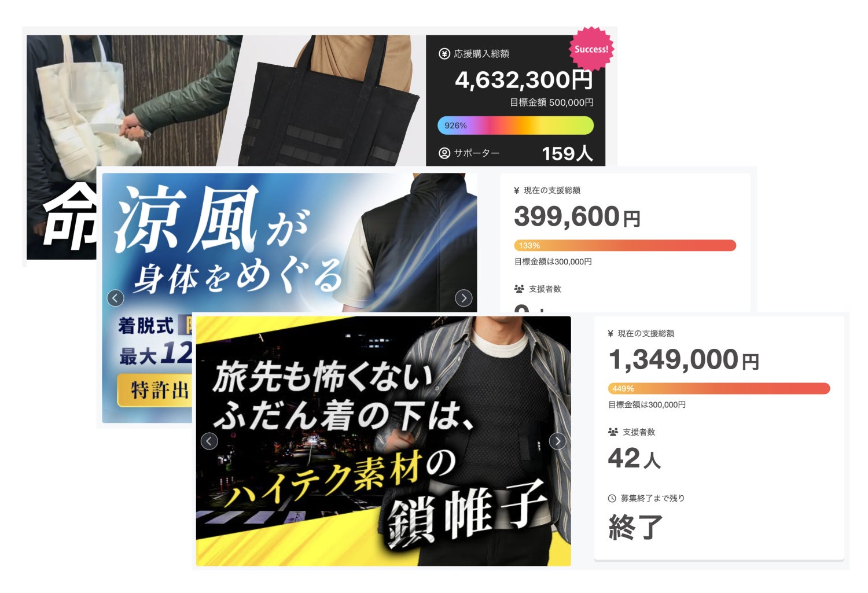The width and height of the screenshot is (868, 593).
Task: Click the yen icon beside 応援購入総額
Action: [x=444, y=54]
